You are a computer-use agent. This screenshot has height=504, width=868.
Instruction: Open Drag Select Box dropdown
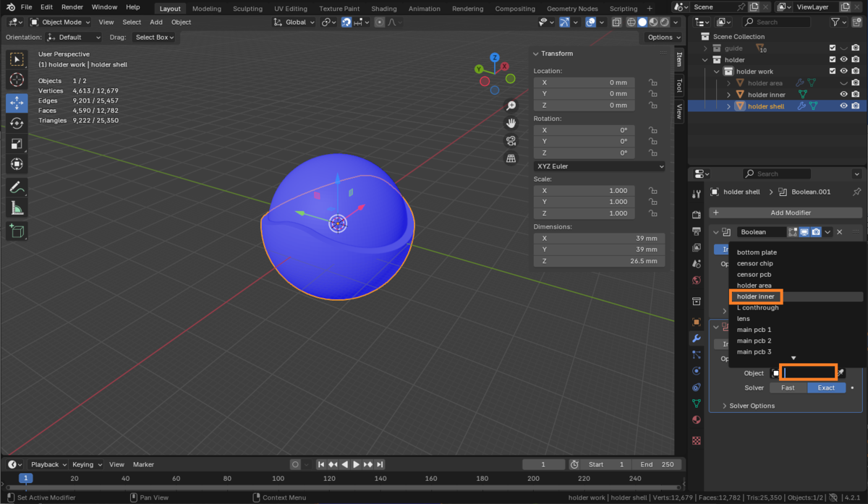(x=154, y=37)
